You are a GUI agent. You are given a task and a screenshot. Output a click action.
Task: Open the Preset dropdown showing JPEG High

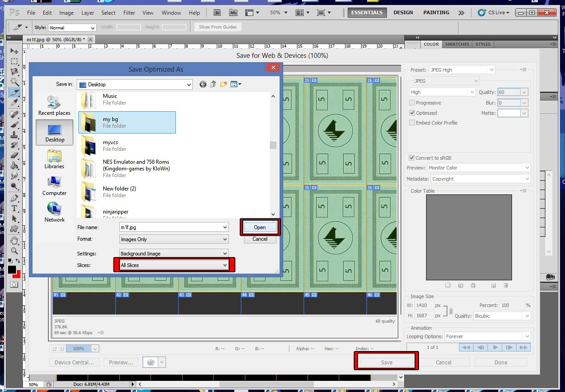[462, 70]
